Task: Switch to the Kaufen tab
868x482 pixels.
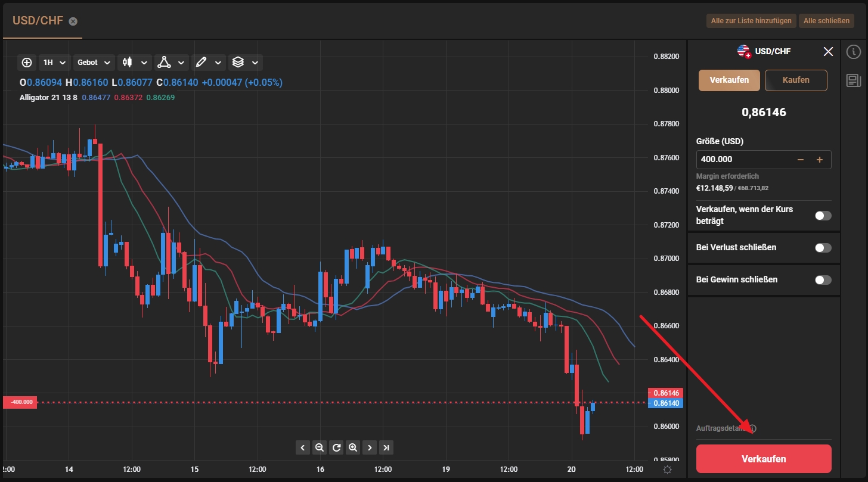Action: (796, 80)
